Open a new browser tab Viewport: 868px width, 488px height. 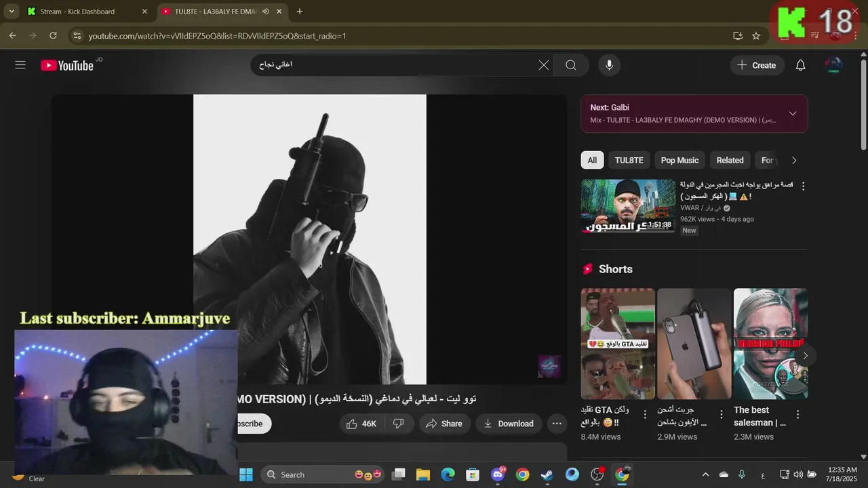point(300,12)
